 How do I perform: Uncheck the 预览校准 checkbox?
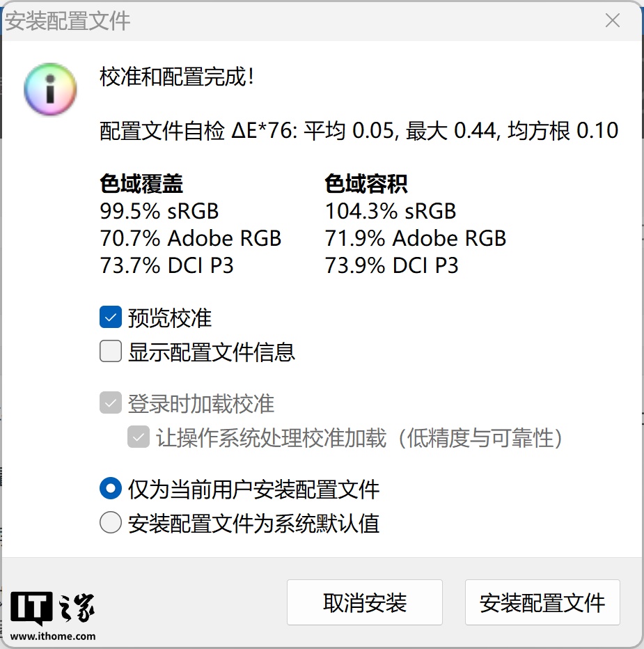click(x=111, y=317)
